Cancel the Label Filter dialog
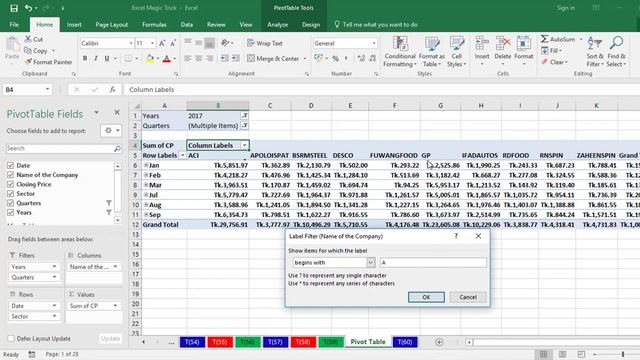This screenshot has width=640, height=360. [x=468, y=297]
